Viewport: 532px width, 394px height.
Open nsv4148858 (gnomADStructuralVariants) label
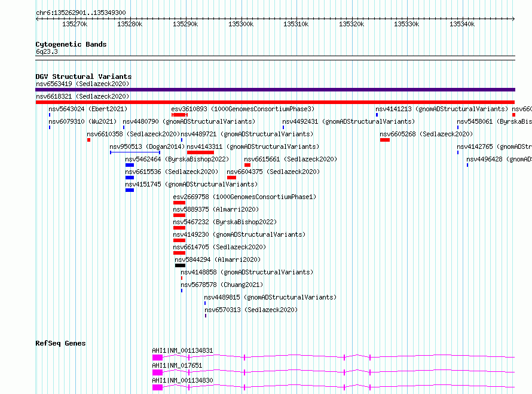pos(247,272)
